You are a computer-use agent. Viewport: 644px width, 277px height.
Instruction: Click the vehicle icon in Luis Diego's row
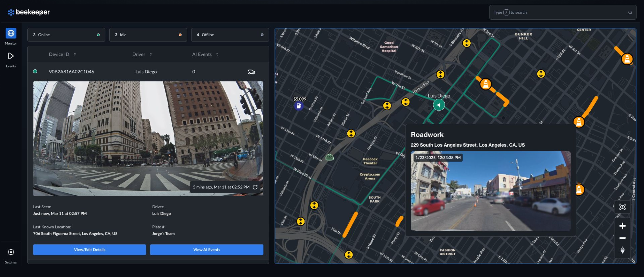[x=251, y=72]
